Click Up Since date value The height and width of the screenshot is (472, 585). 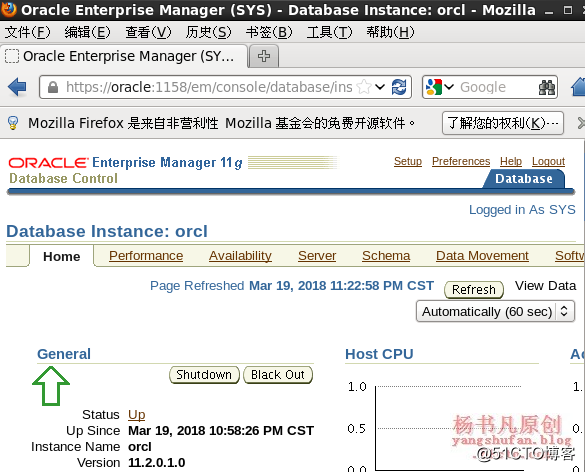click(221, 431)
